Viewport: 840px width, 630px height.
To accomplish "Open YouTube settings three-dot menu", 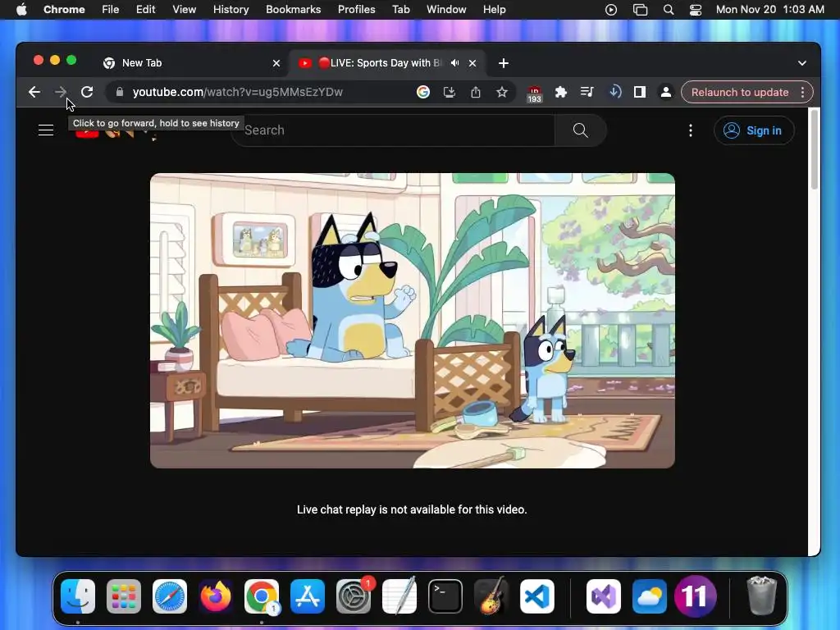I will click(x=691, y=130).
